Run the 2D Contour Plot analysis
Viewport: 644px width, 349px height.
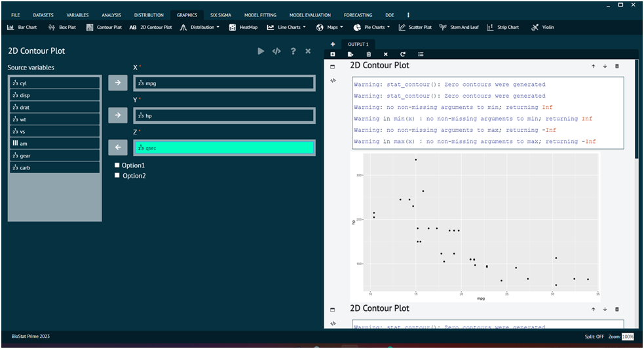tap(261, 51)
